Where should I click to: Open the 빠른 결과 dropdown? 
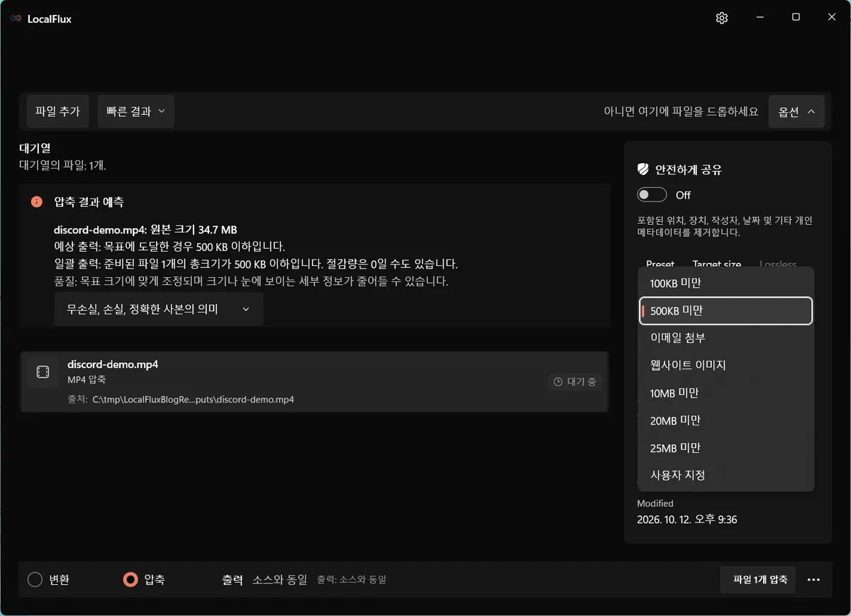click(x=135, y=111)
